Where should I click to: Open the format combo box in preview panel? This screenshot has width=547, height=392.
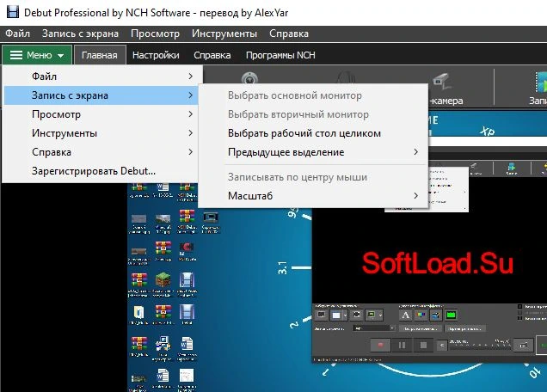coord(374,328)
